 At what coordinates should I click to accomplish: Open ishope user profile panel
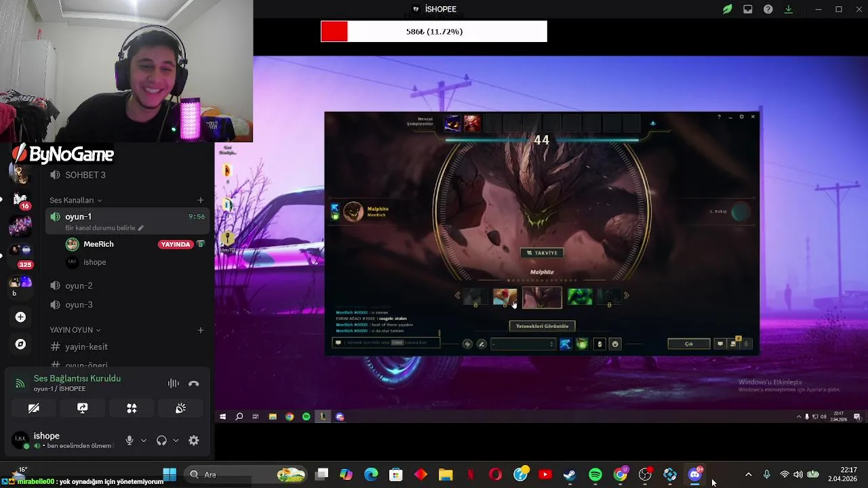click(x=62, y=441)
